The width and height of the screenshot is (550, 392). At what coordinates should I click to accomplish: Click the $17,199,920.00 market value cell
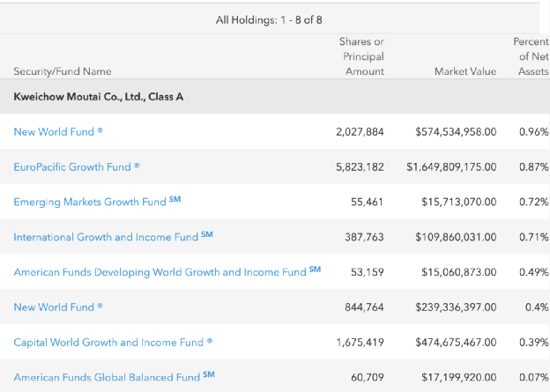click(456, 377)
